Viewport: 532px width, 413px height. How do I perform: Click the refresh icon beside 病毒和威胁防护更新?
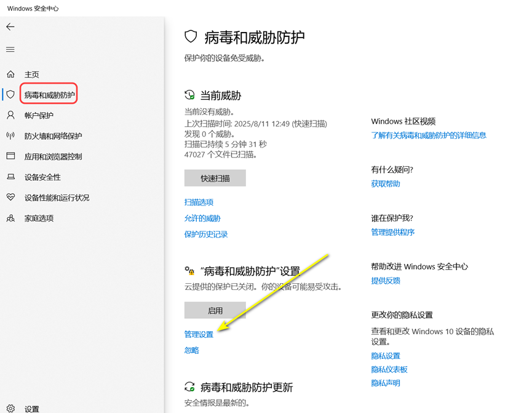pyautogui.click(x=189, y=387)
